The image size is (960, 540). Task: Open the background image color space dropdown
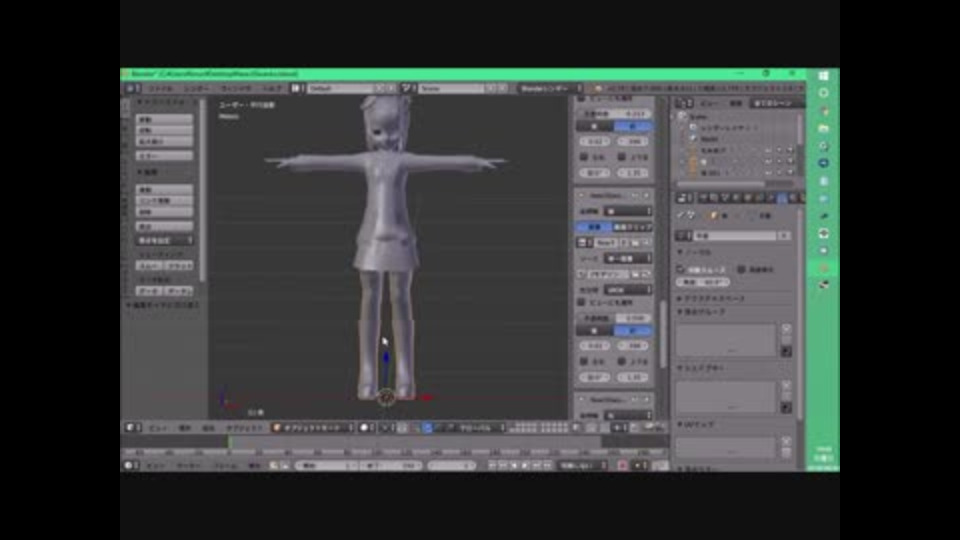coord(628,290)
